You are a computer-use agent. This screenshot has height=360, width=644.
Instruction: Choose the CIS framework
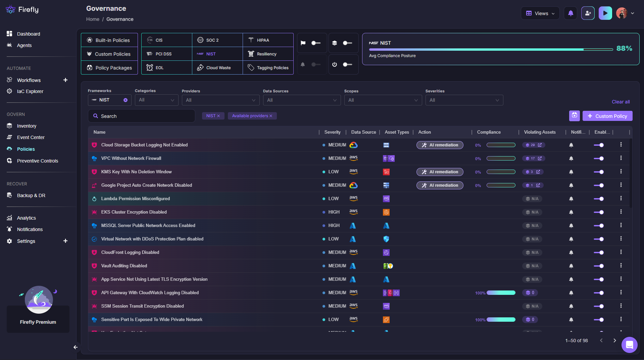(167, 40)
